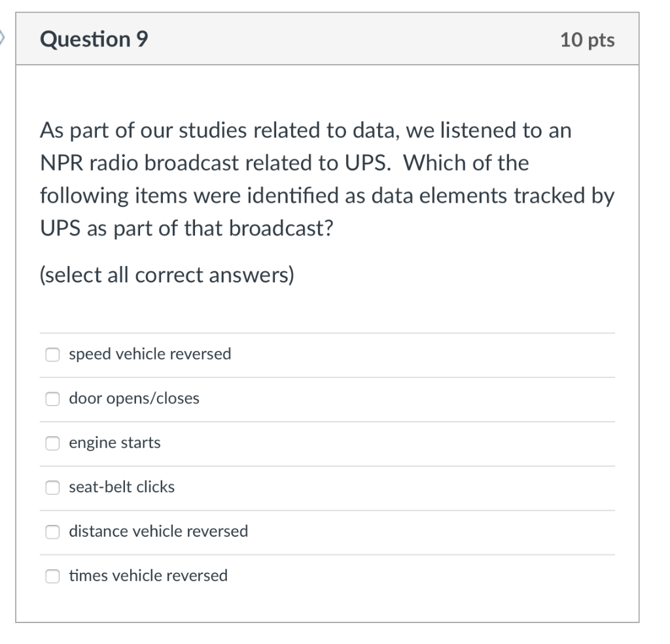
Task: Click the 'door opens/closes' answer text
Action: tap(134, 399)
